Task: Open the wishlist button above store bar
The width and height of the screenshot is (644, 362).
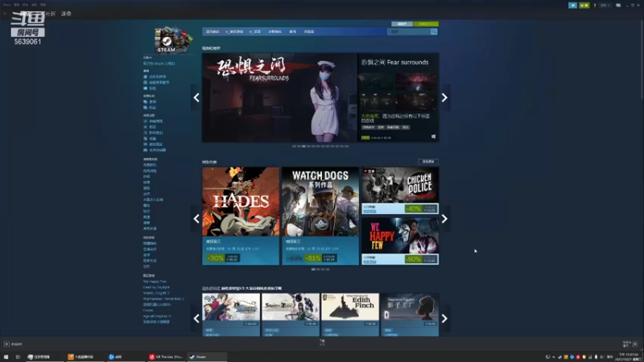Action: pos(402,24)
